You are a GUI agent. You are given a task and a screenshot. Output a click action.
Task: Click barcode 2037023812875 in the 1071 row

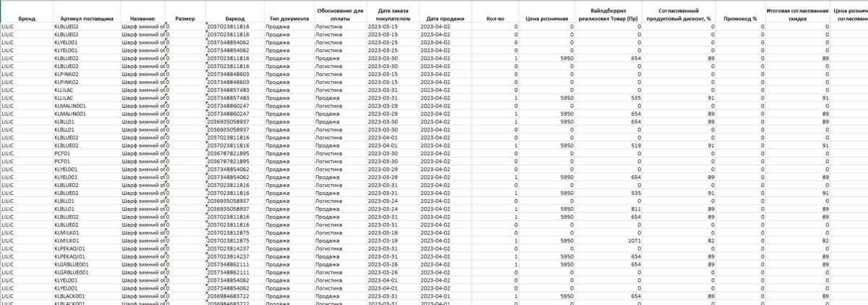coord(234,240)
